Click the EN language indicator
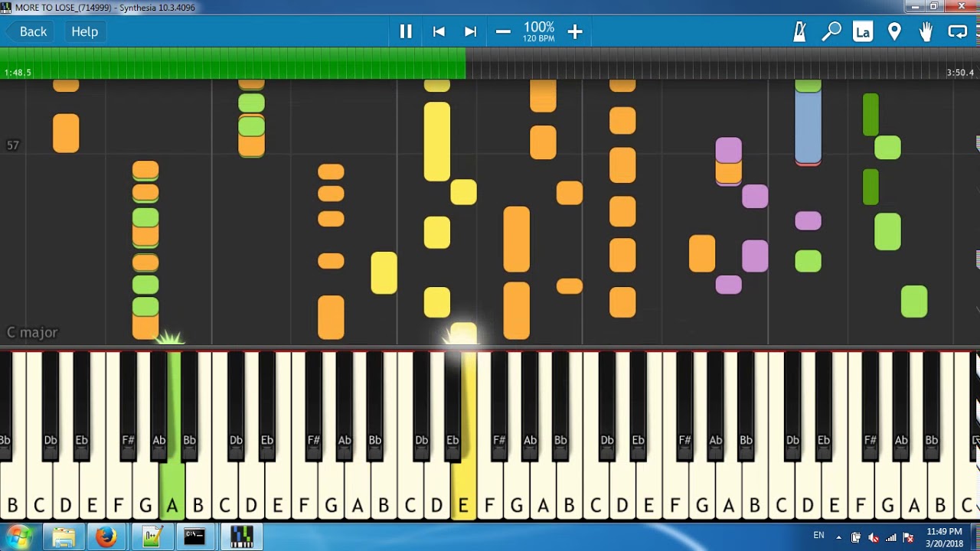Screen dimensions: 980x551 click(x=818, y=536)
